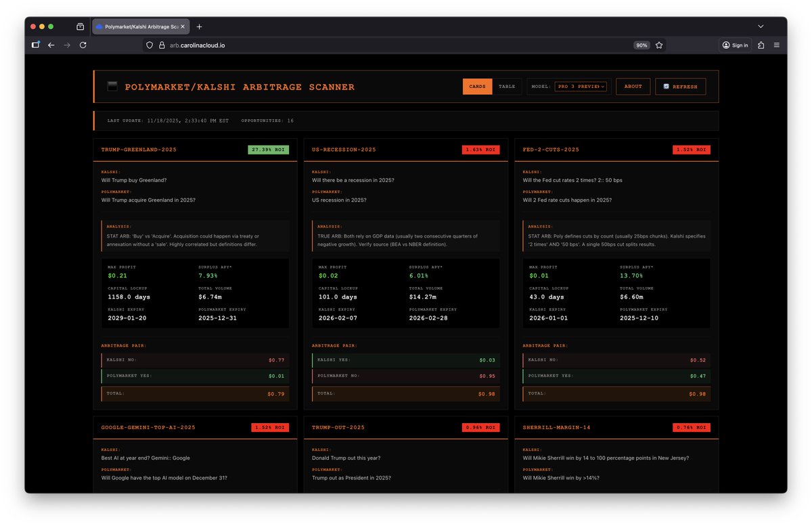Click the TRUMP-GREENLAND-2025 card title

[x=139, y=150]
